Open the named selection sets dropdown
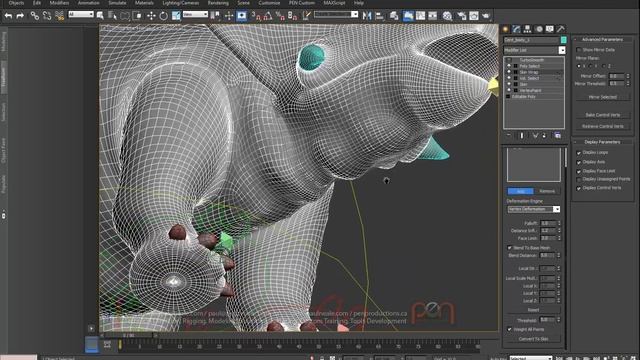The width and height of the screenshot is (640, 360). tap(336, 14)
